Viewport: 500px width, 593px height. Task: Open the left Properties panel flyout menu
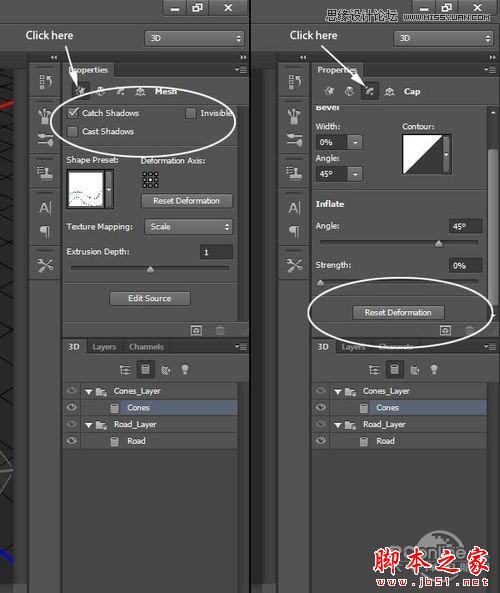point(241,70)
